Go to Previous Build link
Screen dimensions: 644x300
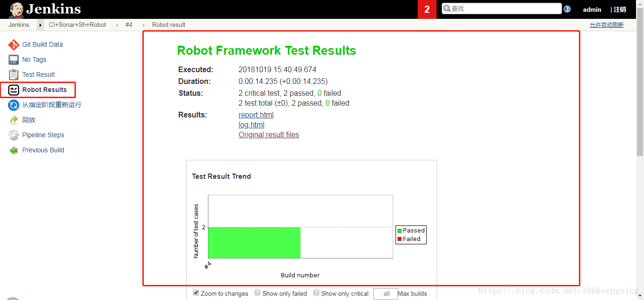pyautogui.click(x=43, y=150)
